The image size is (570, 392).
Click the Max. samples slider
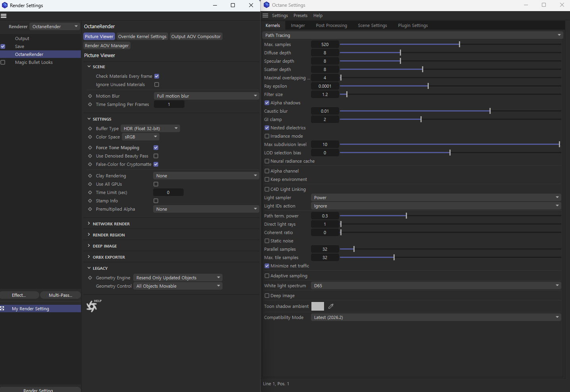coord(450,44)
